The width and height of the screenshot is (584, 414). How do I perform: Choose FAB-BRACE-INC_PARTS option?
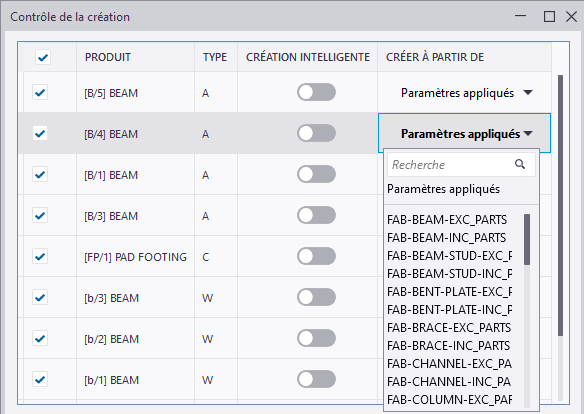[x=448, y=345]
